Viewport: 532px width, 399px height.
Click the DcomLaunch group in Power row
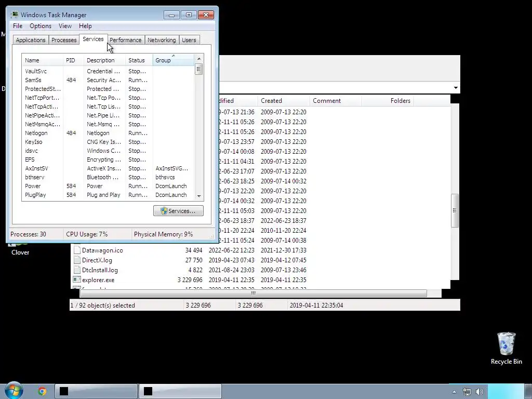pos(171,186)
